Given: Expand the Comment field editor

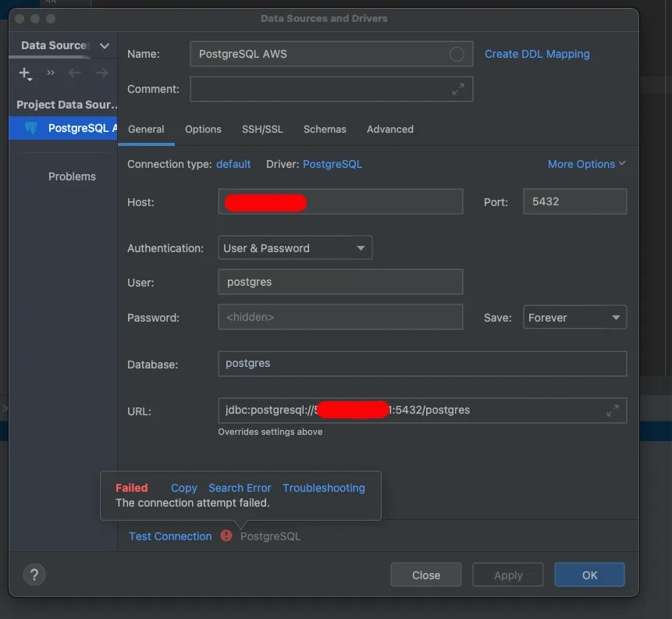Looking at the screenshot, I should (x=458, y=89).
